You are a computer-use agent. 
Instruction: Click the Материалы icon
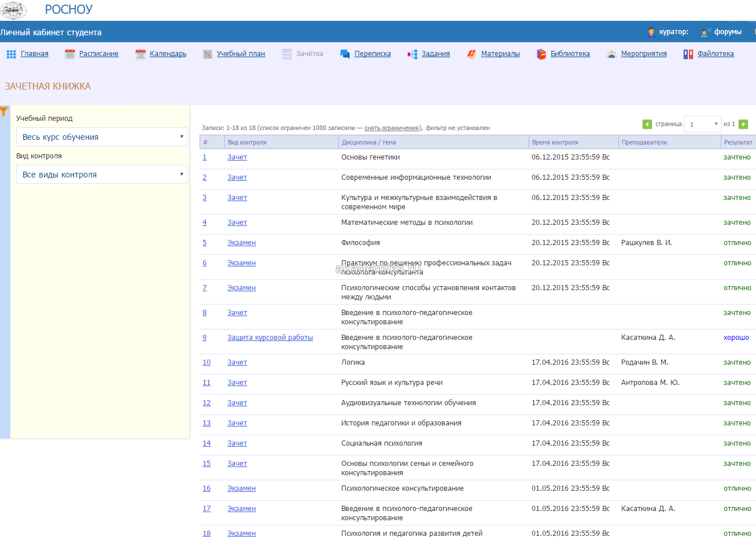point(471,54)
